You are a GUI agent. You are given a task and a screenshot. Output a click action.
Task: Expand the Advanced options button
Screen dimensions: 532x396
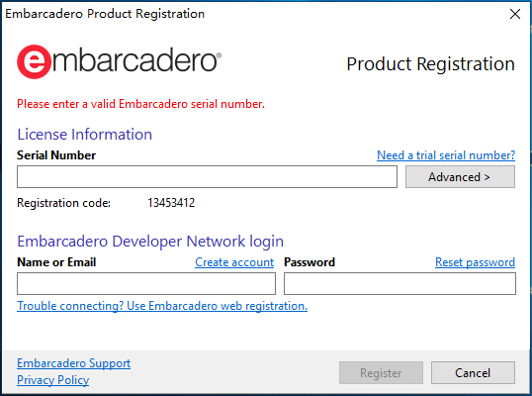point(460,176)
